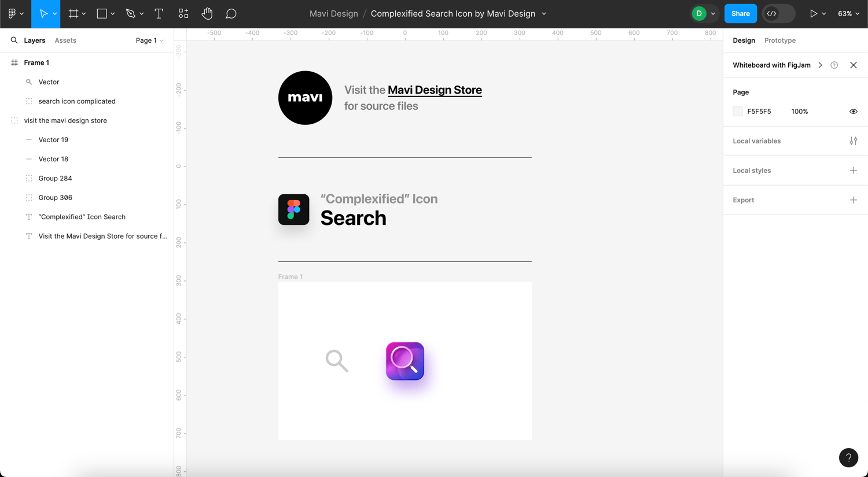
Task: Click the text layer icon for Complexified Icon Search
Action: point(29,217)
